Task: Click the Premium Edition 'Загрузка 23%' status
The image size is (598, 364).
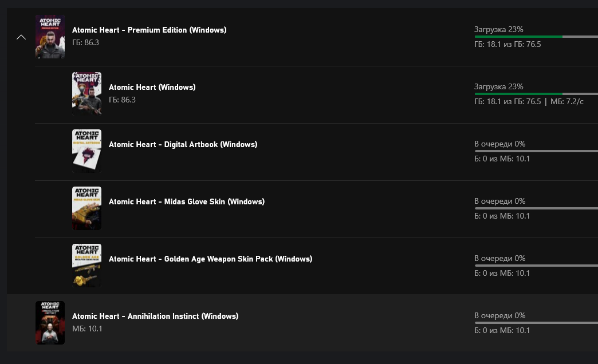Action: [x=498, y=29]
